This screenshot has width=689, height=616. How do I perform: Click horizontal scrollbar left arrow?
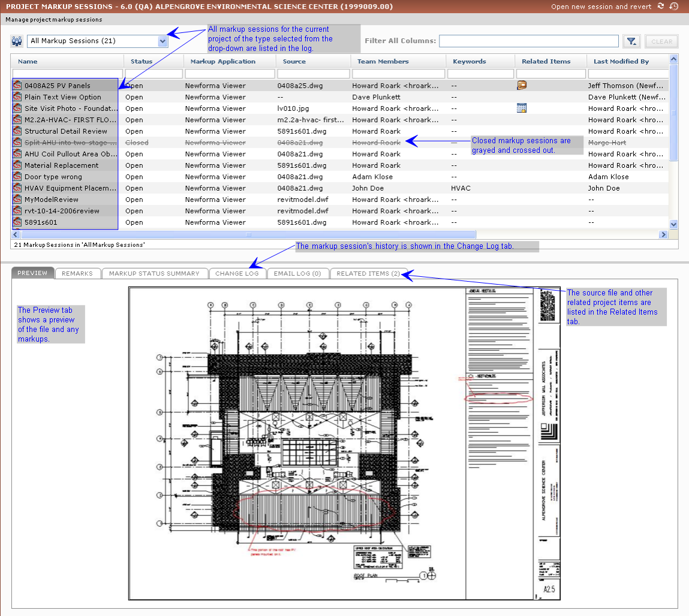(x=16, y=235)
